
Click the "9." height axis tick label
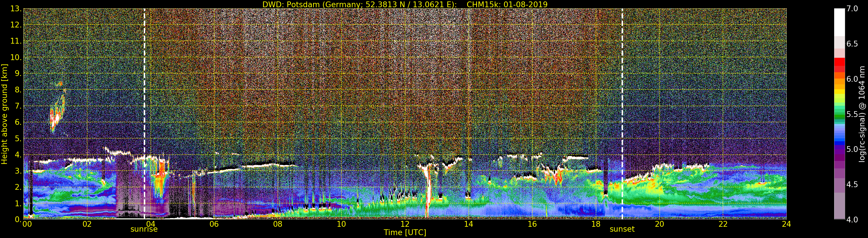click(18, 73)
